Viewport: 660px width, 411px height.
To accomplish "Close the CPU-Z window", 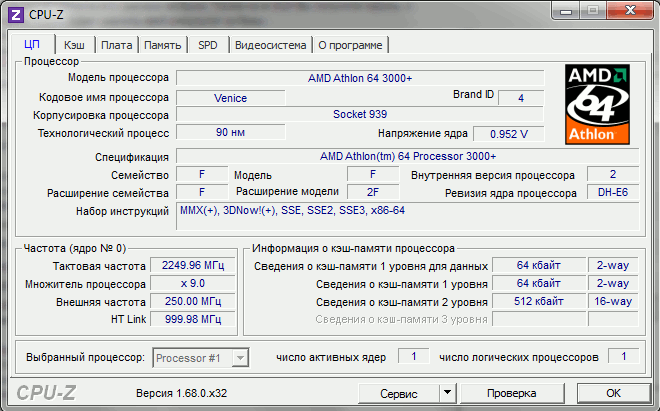I will click(x=629, y=10).
